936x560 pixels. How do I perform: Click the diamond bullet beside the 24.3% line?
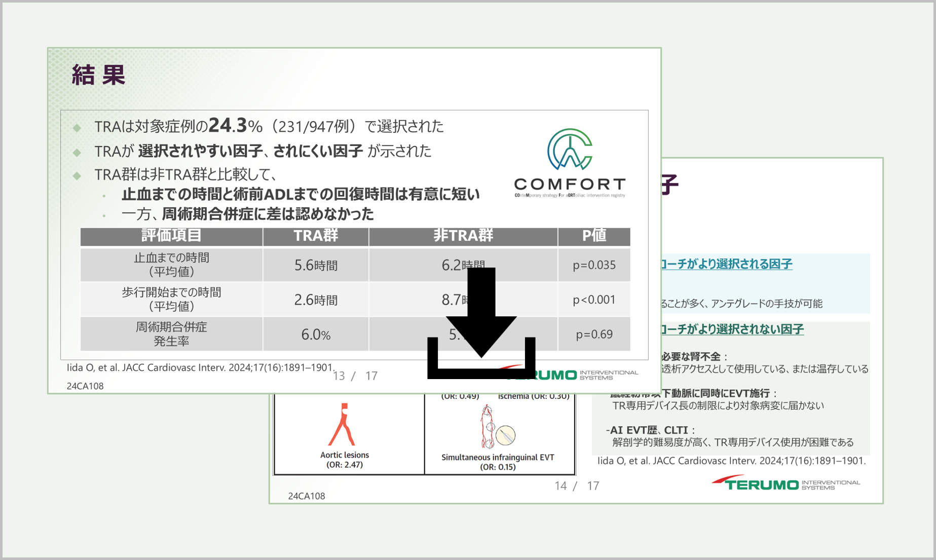click(77, 127)
